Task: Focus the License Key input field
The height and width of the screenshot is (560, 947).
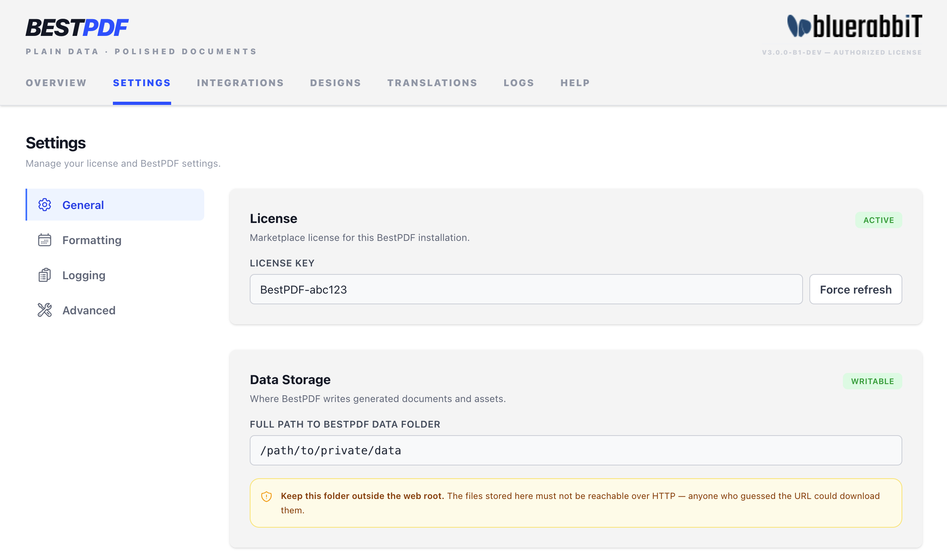Action: (x=526, y=289)
